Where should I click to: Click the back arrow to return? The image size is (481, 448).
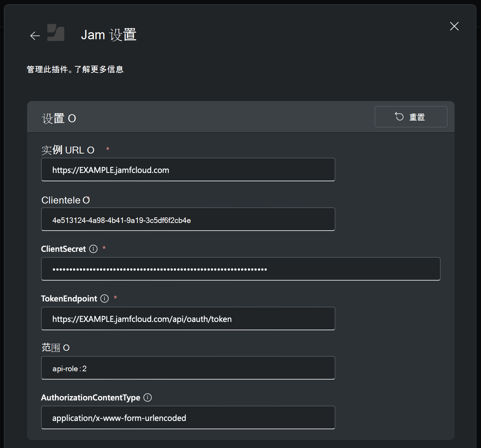pos(34,36)
